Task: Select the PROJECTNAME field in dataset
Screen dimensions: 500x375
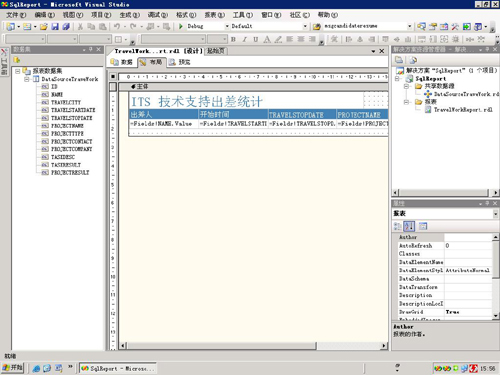Action: [67, 126]
